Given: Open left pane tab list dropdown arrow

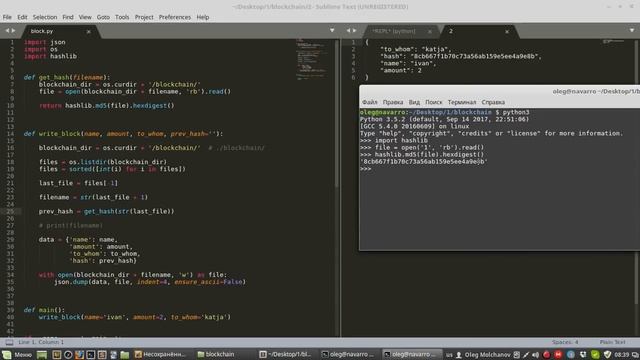Looking at the screenshot, I should coord(332,31).
